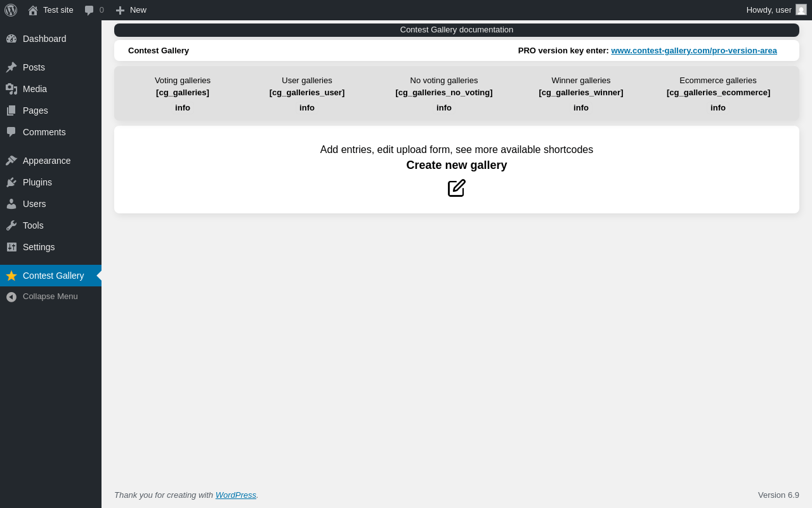This screenshot has height=508, width=812.
Task: Select the [cg_galleries_winner] shortcode text
Action: click(581, 93)
